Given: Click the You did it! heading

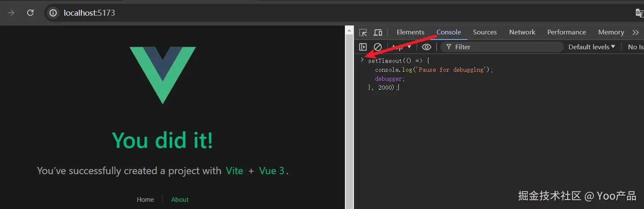Looking at the screenshot, I should coord(162,140).
